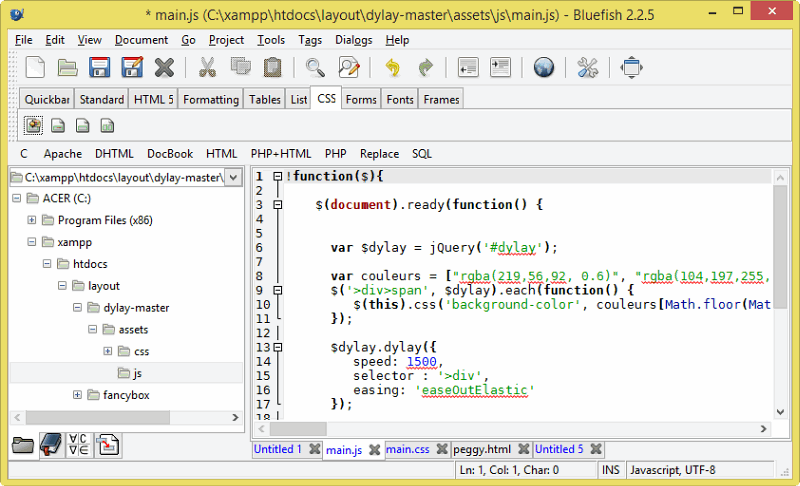Open the Document menu
The width and height of the screenshot is (800, 486).
click(x=141, y=40)
